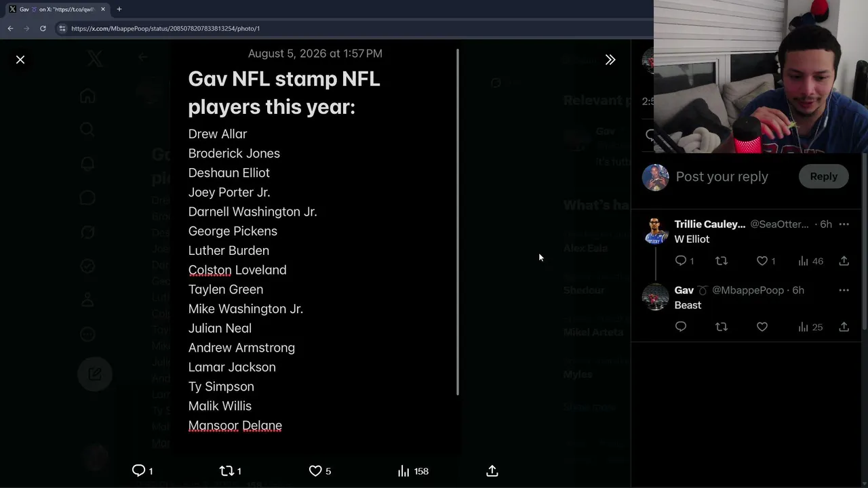Like the 'W Elliot' comment
The image size is (868, 488).
point(766,261)
